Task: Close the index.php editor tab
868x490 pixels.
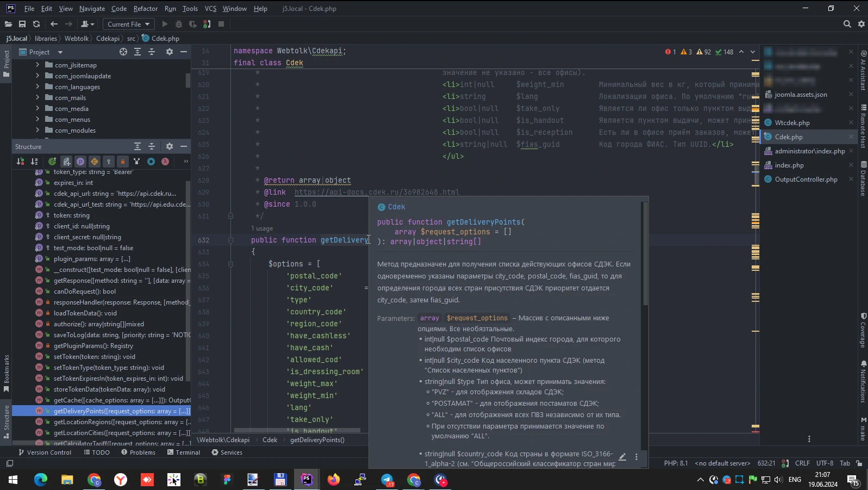Action: coord(851,165)
